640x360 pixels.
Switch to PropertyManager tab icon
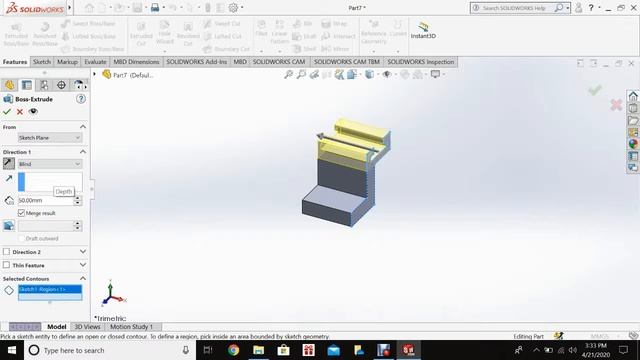27,85
